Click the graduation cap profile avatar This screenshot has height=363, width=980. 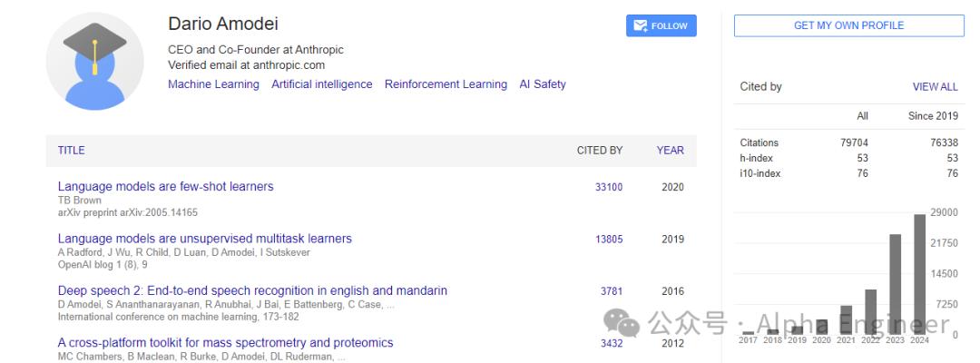[x=94, y=62]
